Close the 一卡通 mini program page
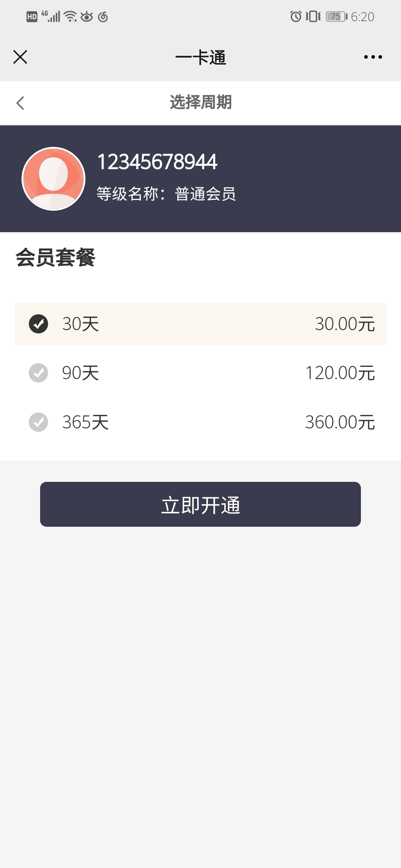 20,57
